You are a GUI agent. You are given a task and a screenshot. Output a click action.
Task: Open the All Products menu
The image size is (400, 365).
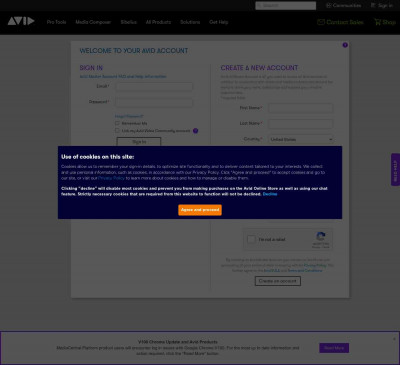(x=158, y=22)
